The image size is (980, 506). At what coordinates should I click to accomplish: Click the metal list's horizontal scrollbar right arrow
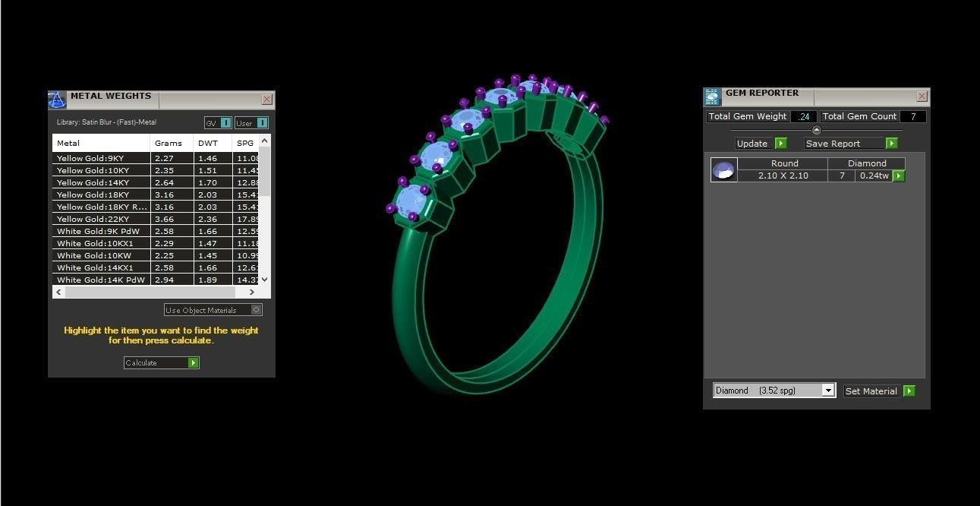[252, 293]
